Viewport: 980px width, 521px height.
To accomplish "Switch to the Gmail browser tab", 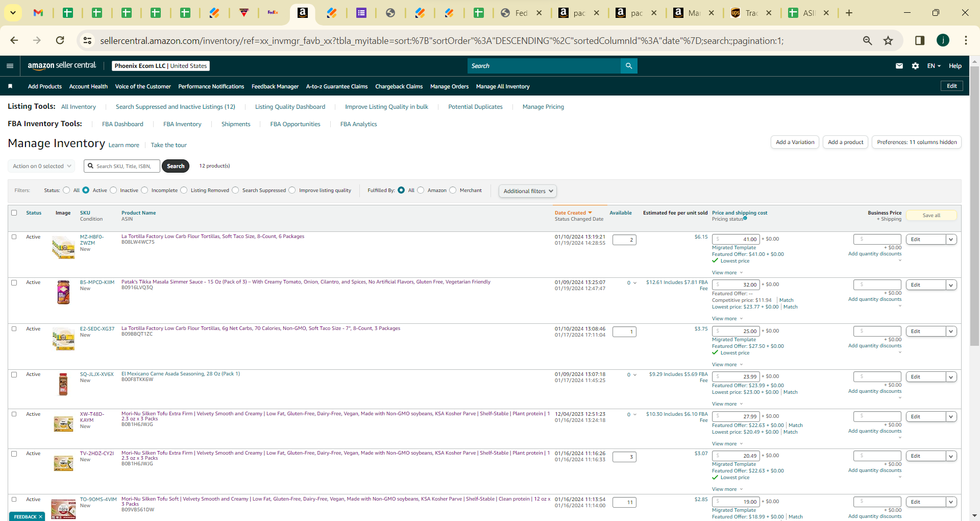I will (38, 13).
